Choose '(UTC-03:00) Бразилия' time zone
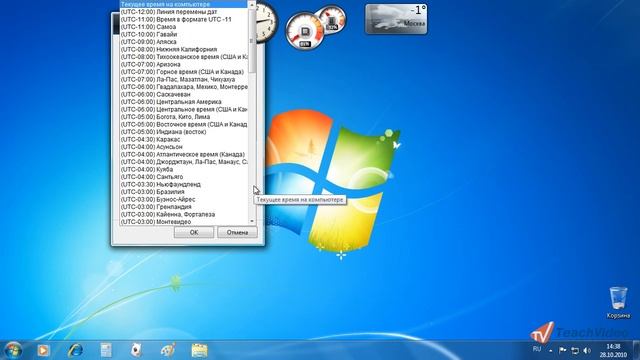 (x=184, y=192)
